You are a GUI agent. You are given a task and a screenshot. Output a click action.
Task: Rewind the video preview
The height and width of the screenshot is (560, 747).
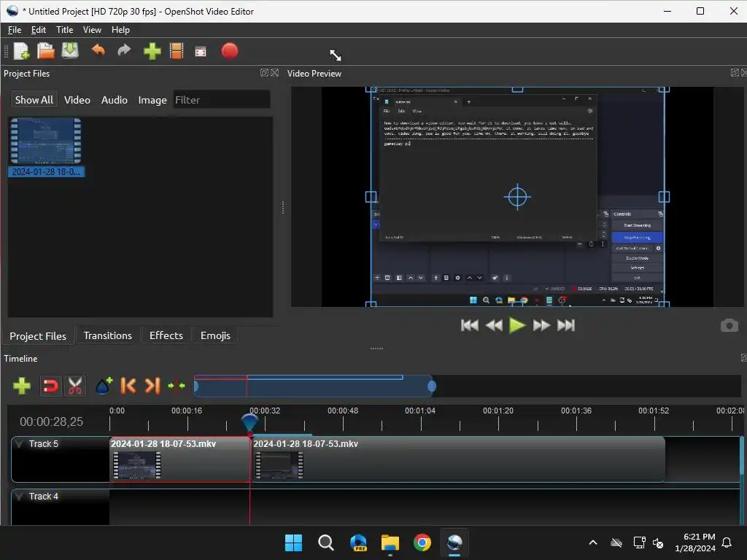[494, 325]
